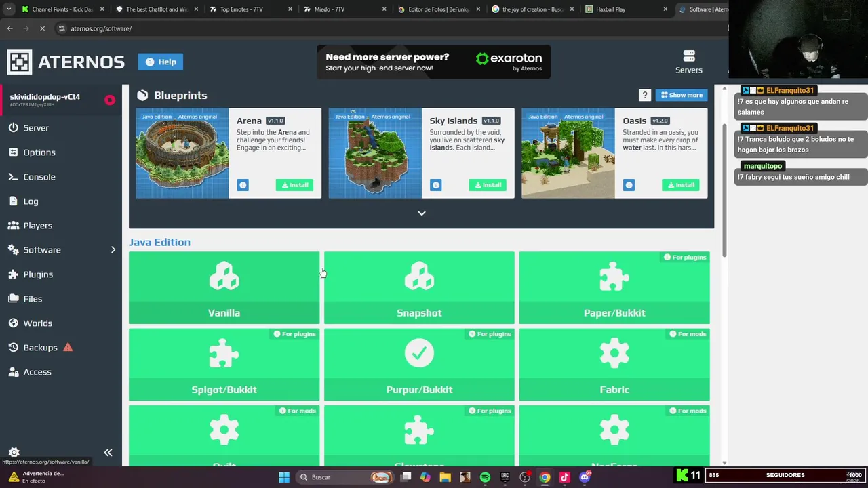Install the Sky Islands blueprint

click(x=488, y=185)
